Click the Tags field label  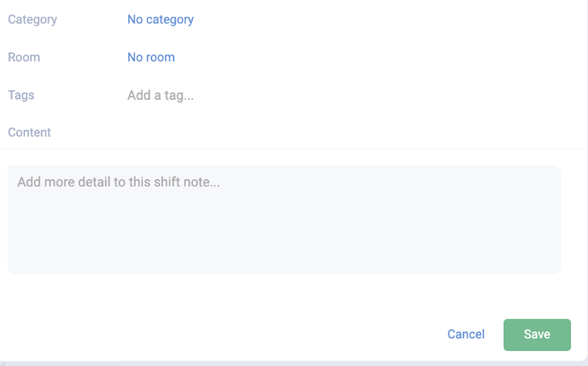(x=21, y=95)
